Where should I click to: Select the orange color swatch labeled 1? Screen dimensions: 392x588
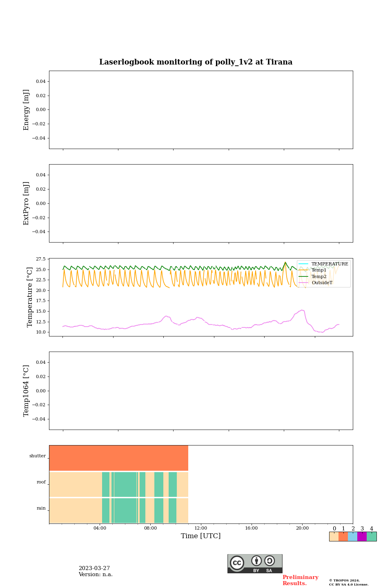tap(343, 537)
